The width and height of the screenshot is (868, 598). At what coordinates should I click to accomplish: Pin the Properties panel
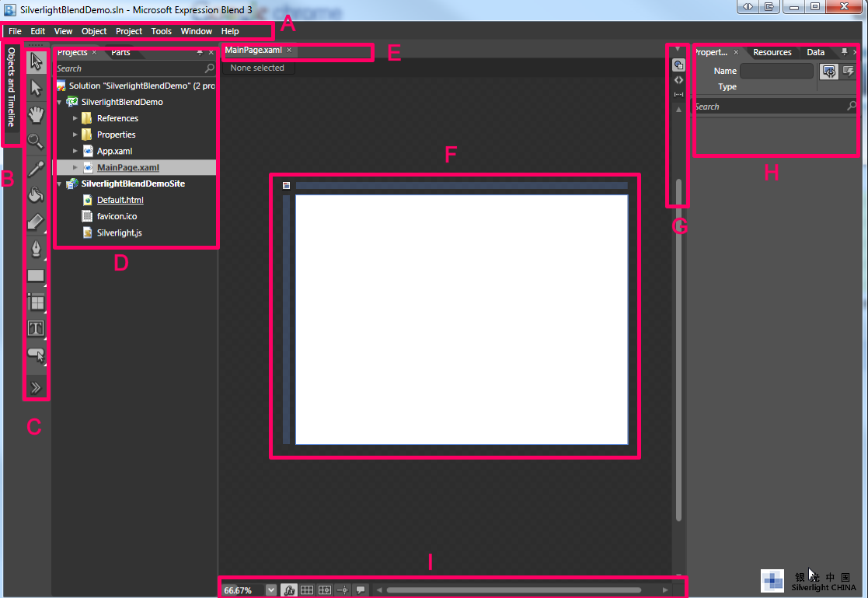[x=844, y=51]
